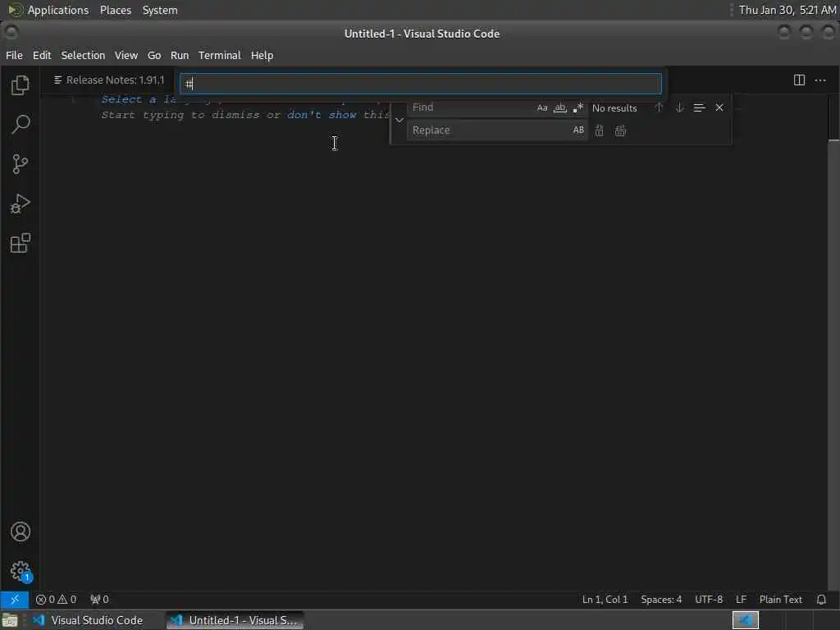Open the Applications menu in top panel
The image size is (840, 630).
[48, 10]
